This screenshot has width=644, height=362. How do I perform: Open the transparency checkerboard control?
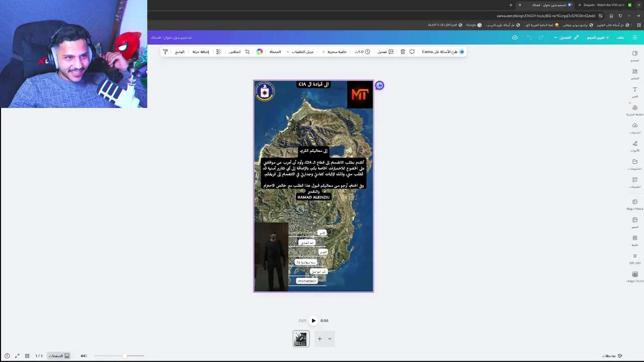218,52
